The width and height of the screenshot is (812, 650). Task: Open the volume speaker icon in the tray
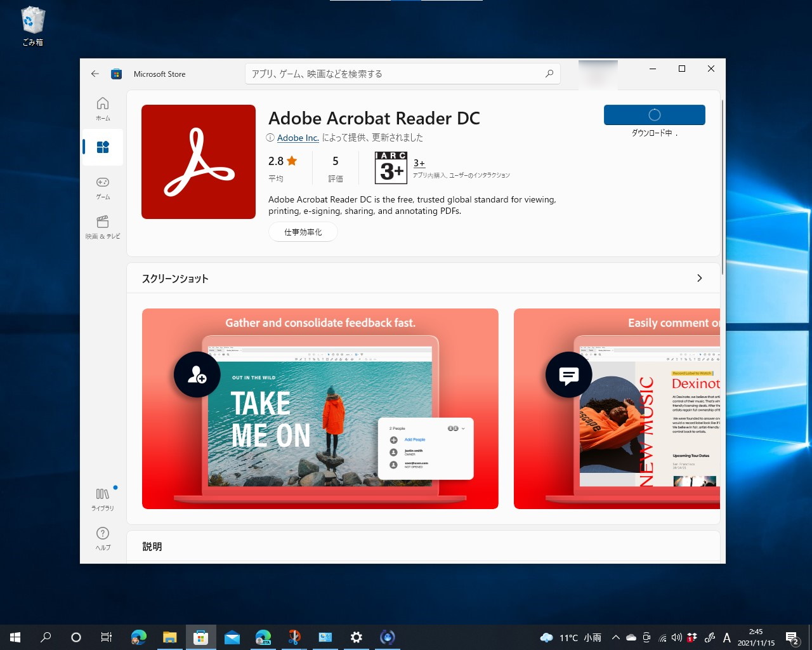[x=676, y=637]
